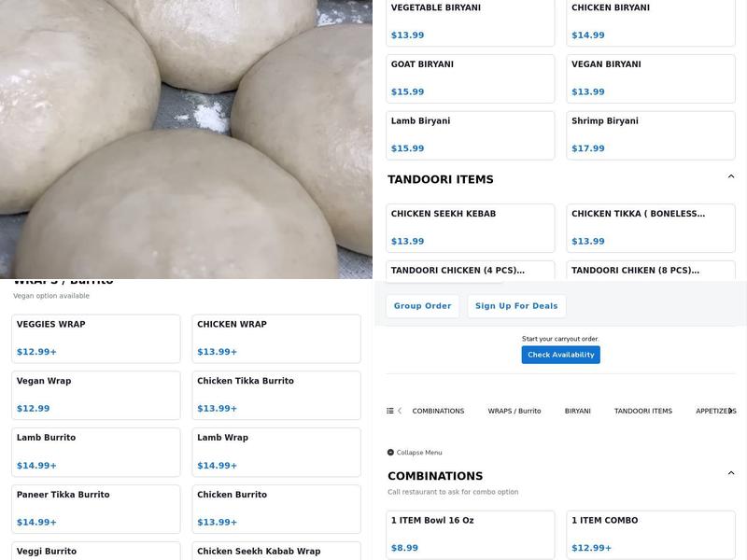The width and height of the screenshot is (747, 560).
Task: Click the Check Availability button
Action: point(561,355)
